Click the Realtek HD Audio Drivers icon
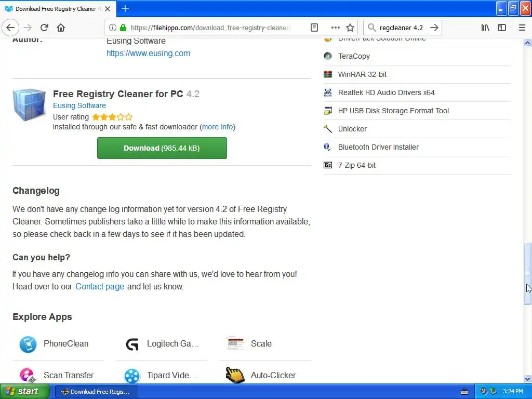This screenshot has width=532, height=399. (328, 92)
